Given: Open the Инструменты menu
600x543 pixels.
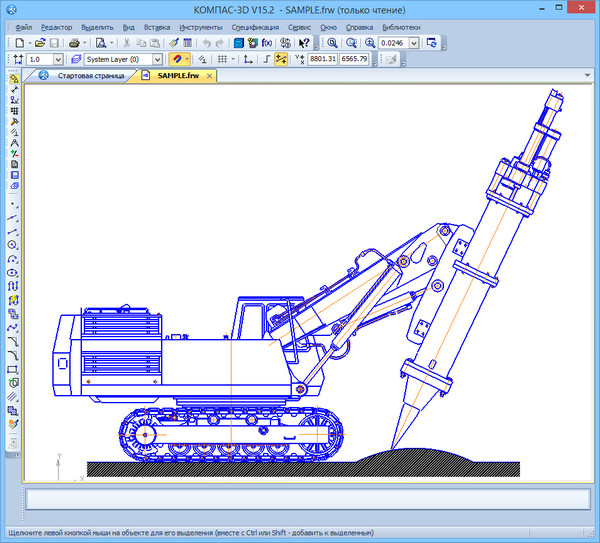Looking at the screenshot, I should pyautogui.click(x=200, y=27).
